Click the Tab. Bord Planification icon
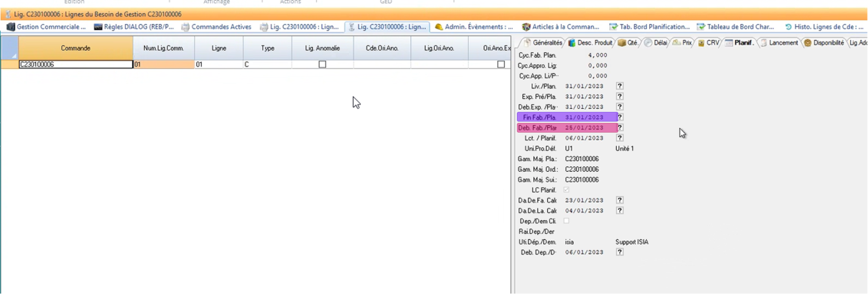The width and height of the screenshot is (868, 294). click(x=613, y=27)
